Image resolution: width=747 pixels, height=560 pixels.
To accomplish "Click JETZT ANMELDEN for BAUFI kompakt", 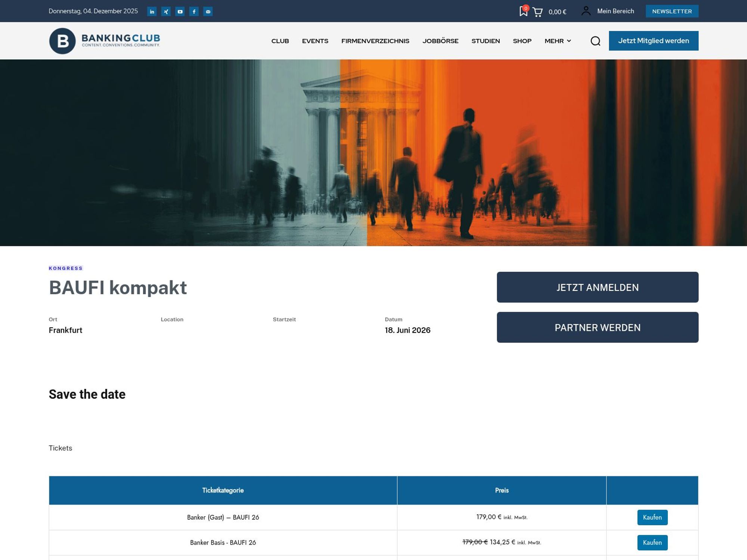I will (x=597, y=287).
